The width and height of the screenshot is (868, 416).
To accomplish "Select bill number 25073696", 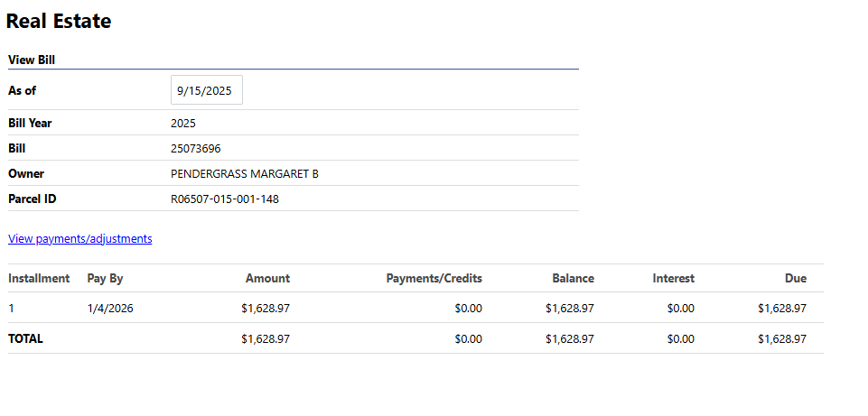I will 195,148.
